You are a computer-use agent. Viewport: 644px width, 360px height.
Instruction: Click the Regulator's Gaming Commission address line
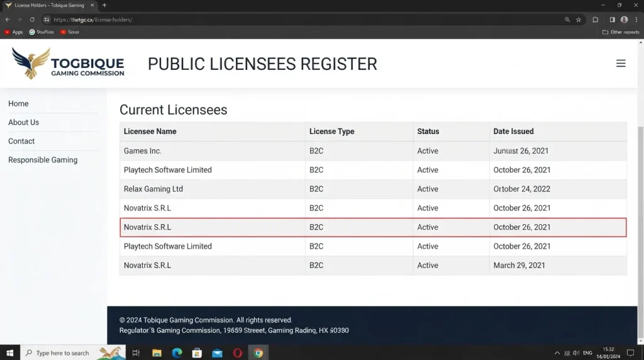pyautogui.click(x=234, y=330)
